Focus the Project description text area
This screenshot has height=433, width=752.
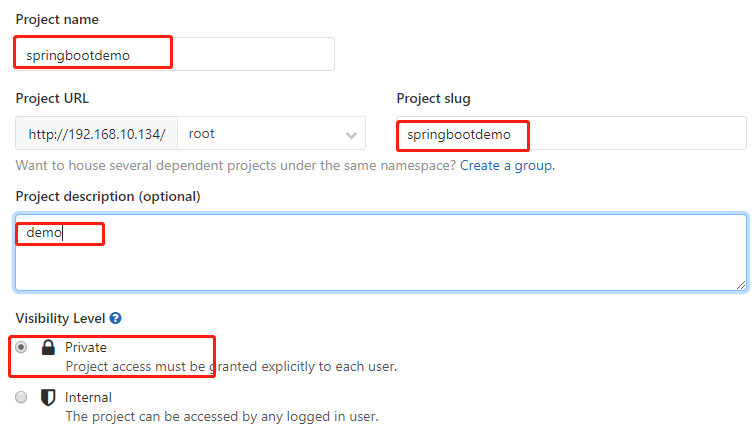(x=381, y=253)
